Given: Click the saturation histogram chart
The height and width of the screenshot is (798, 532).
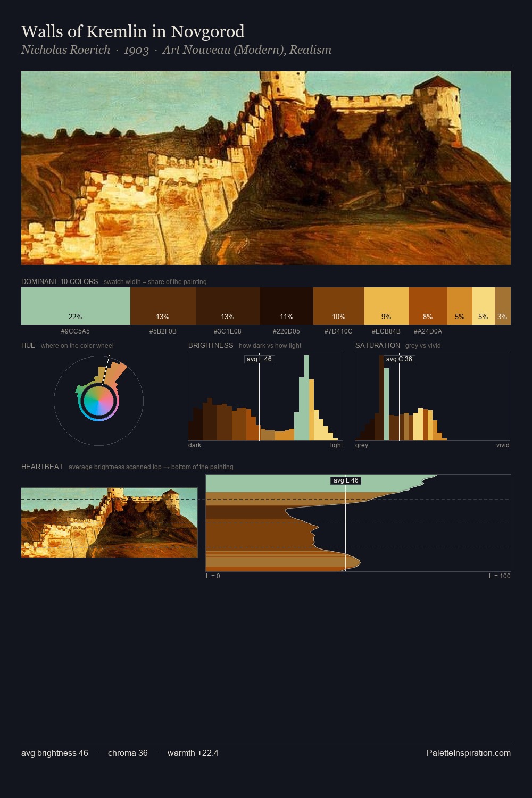Looking at the screenshot, I should pyautogui.click(x=433, y=397).
